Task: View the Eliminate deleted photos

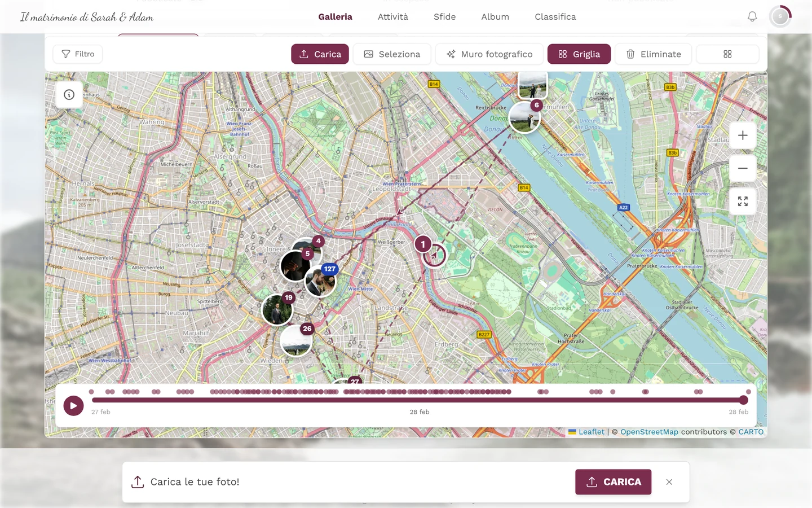Action: [x=653, y=54]
